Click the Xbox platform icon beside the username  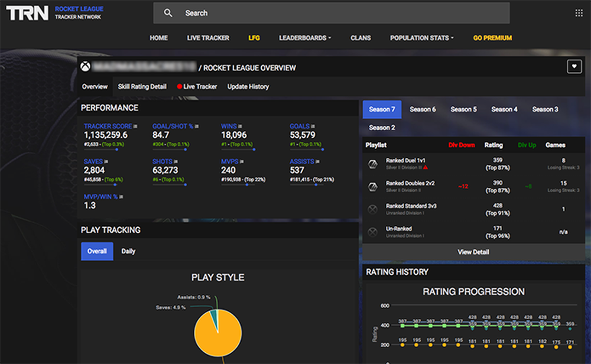84,67
